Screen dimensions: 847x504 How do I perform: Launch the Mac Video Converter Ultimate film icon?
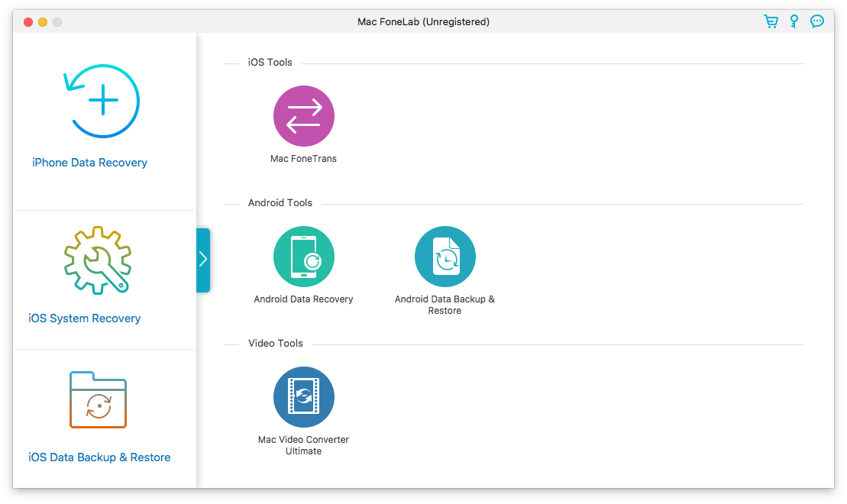pos(303,397)
